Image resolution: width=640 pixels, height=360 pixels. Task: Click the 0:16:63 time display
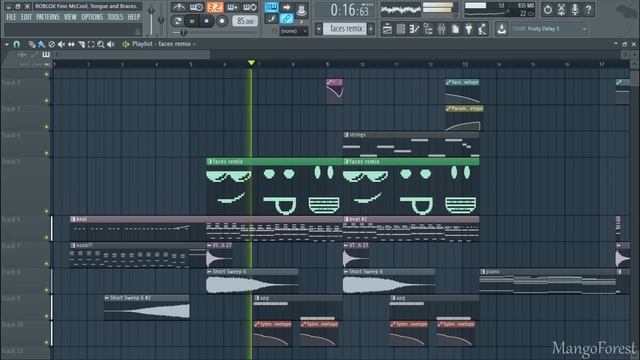pyautogui.click(x=349, y=10)
